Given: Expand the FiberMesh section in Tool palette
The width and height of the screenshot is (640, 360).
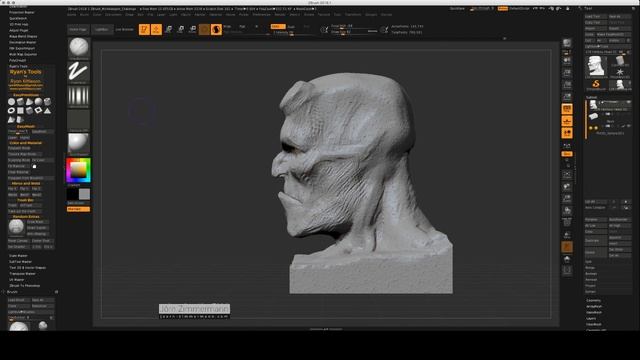Looking at the screenshot, I should [594, 324].
